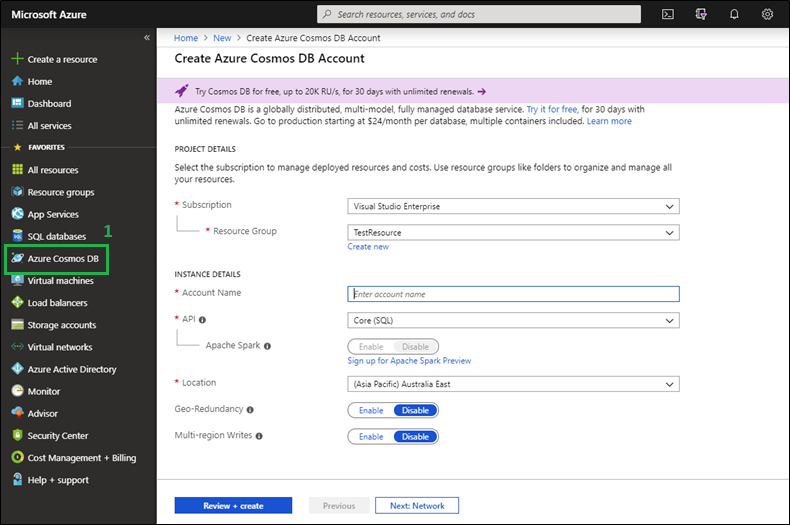
Task: Click the Search resources, services, and docs box
Action: (479, 14)
